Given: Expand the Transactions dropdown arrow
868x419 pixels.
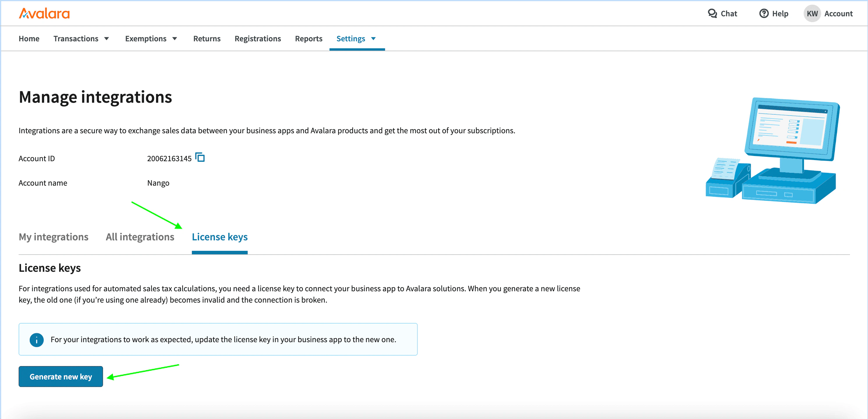Looking at the screenshot, I should pos(107,39).
